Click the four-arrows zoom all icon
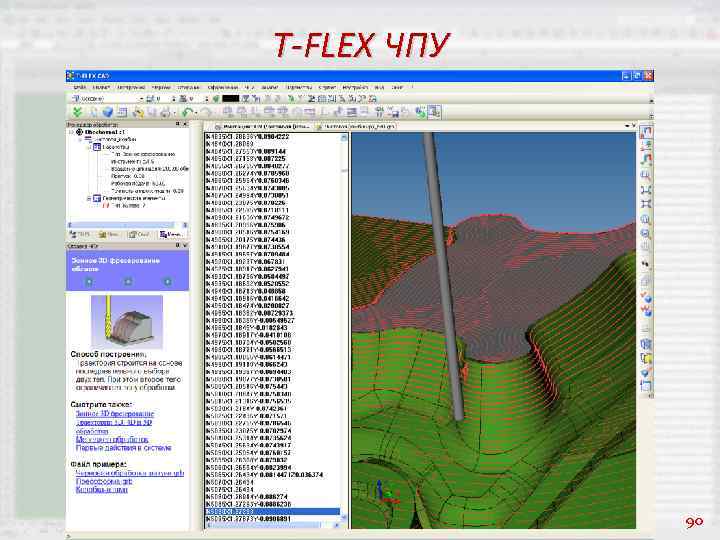This screenshot has height=540, width=720. (645, 189)
